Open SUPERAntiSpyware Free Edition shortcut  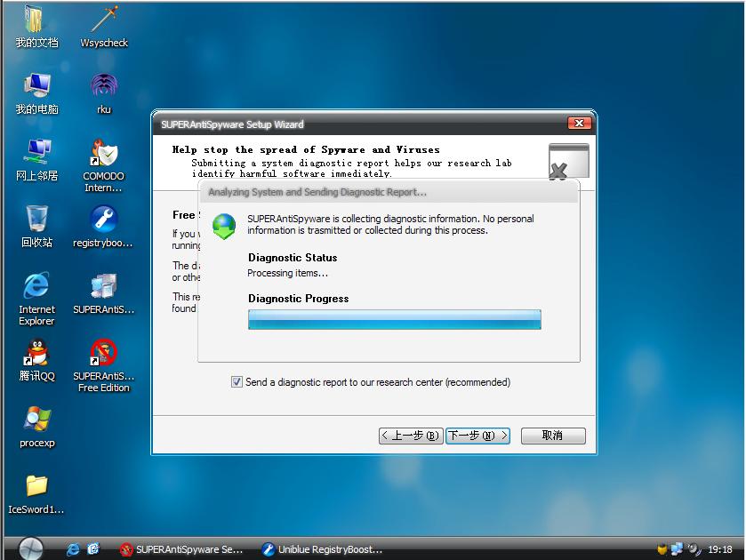pyautogui.click(x=104, y=365)
